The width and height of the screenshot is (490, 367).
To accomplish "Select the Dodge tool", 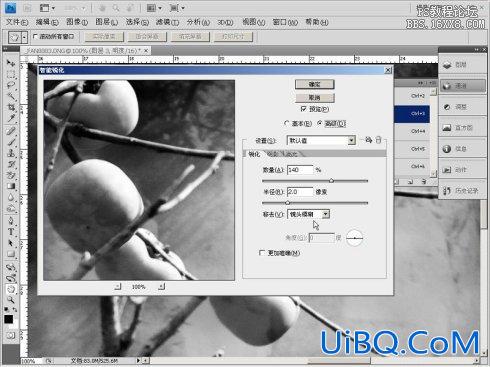I will pyautogui.click(x=11, y=209).
